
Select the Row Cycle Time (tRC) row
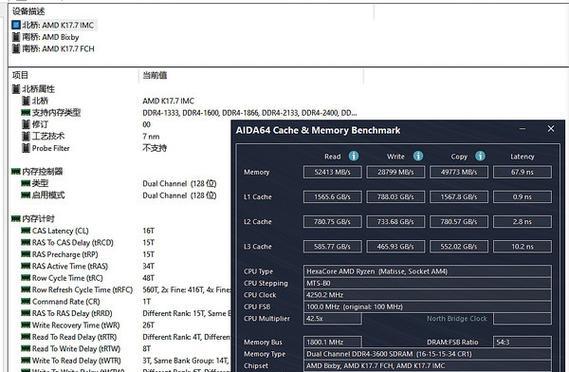tap(62, 278)
